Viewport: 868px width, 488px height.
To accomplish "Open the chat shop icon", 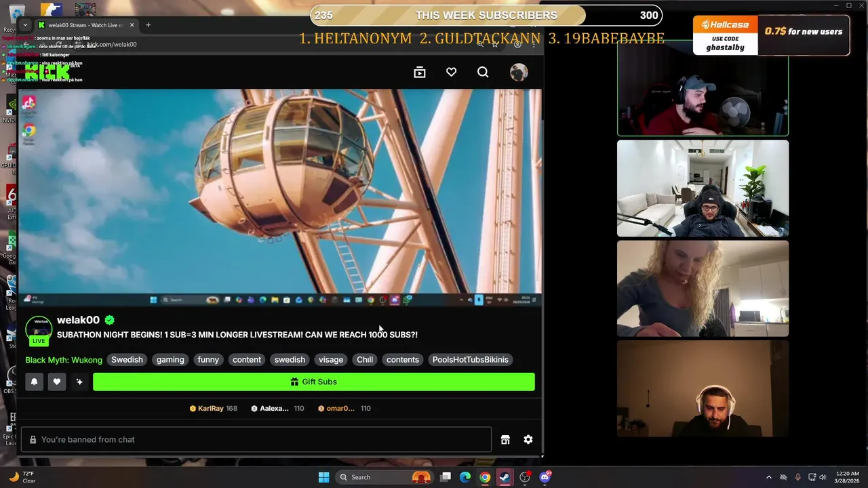I will pyautogui.click(x=505, y=439).
